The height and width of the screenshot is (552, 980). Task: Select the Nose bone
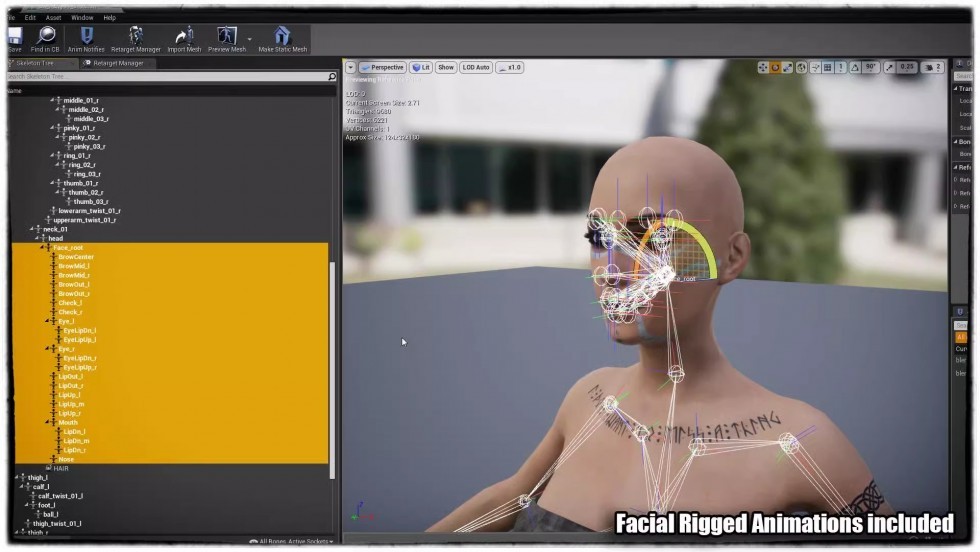click(x=66, y=459)
